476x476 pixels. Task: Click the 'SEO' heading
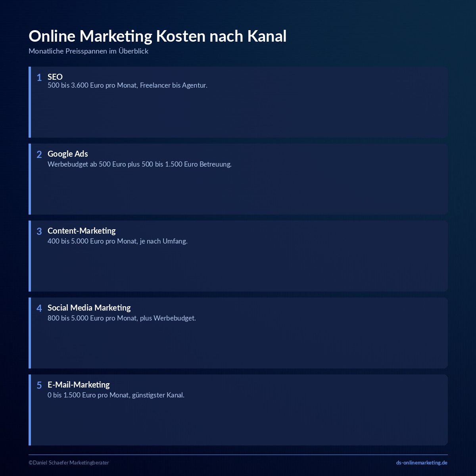55,77
